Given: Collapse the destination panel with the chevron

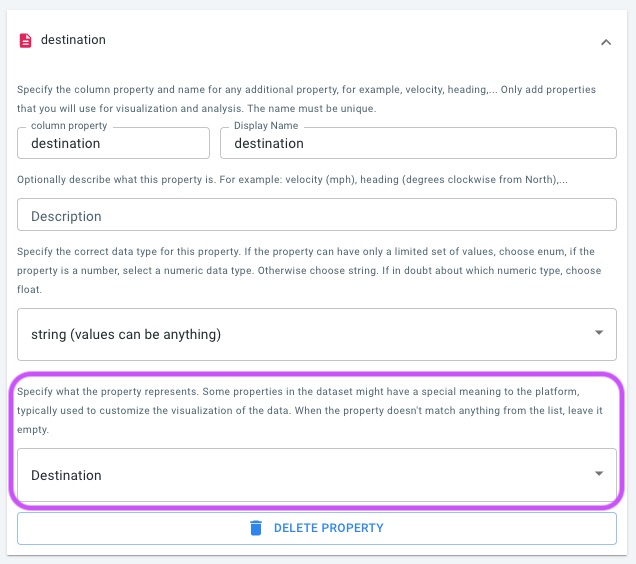Looking at the screenshot, I should pyautogui.click(x=606, y=42).
